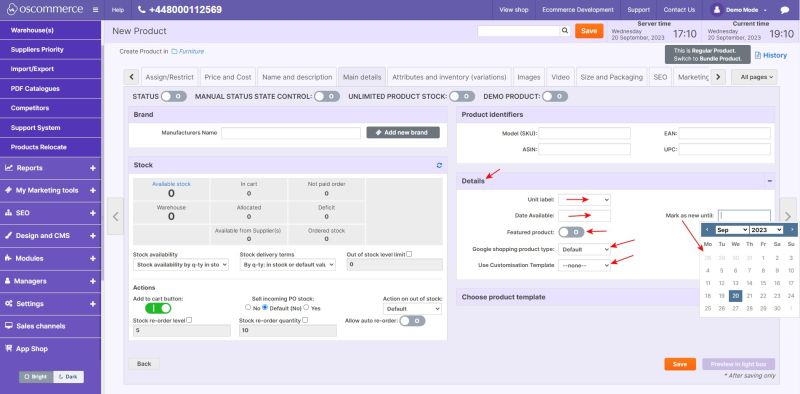Image resolution: width=800 pixels, height=394 pixels.
Task: Click the Furniture folder icon
Action: pyautogui.click(x=174, y=52)
